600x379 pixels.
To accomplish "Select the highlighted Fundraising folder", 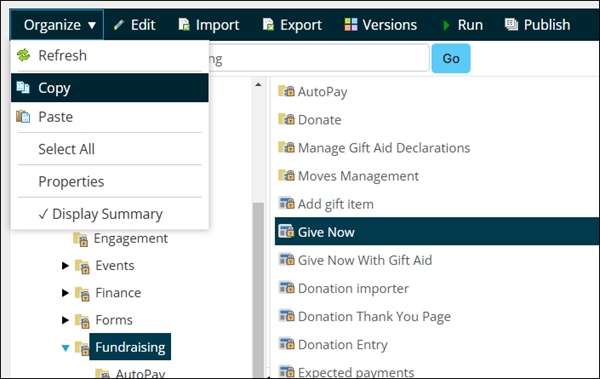I will [x=130, y=347].
